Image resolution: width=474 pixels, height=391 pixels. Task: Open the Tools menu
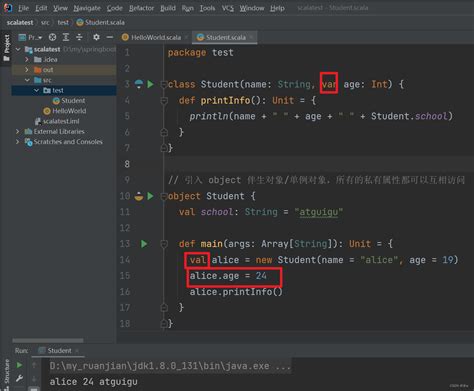point(207,8)
